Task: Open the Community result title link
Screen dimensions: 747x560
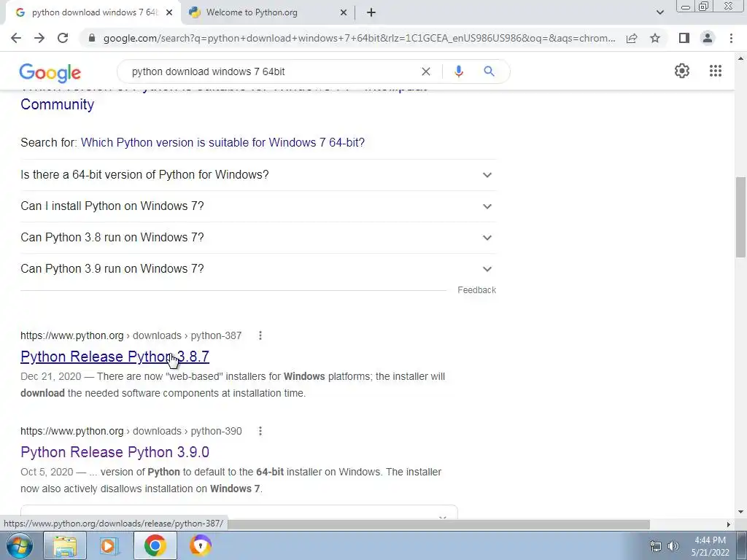Action: point(57,104)
